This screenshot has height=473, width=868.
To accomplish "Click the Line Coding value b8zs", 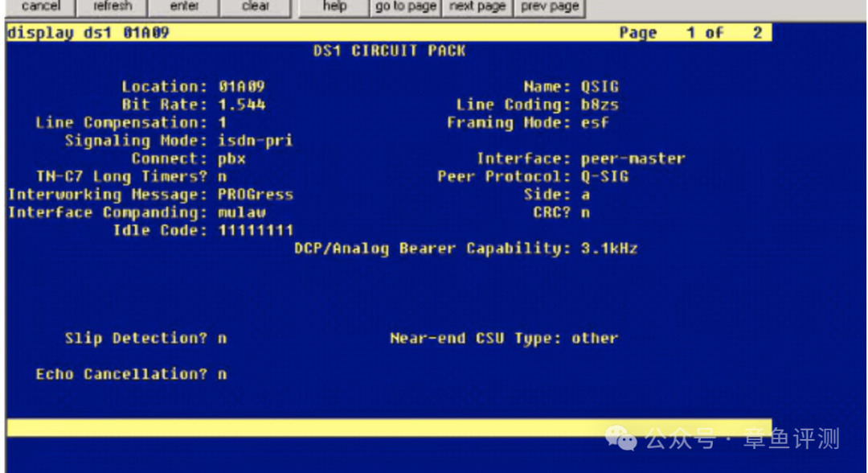I will click(x=600, y=105).
